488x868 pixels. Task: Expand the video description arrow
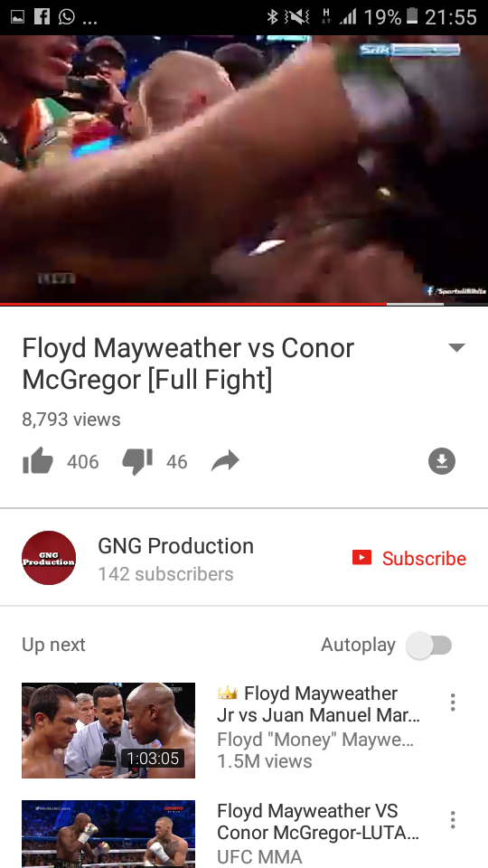point(456,347)
